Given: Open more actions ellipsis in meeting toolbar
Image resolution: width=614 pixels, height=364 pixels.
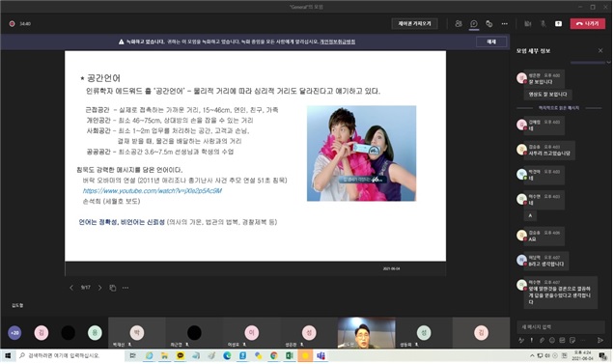Looking at the screenshot, I should click(504, 24).
